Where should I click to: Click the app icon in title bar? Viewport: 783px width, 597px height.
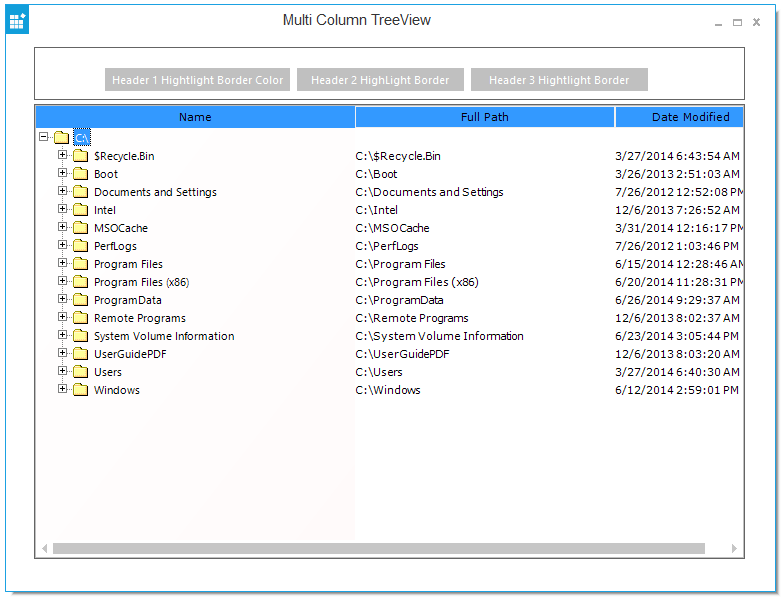pos(17,20)
